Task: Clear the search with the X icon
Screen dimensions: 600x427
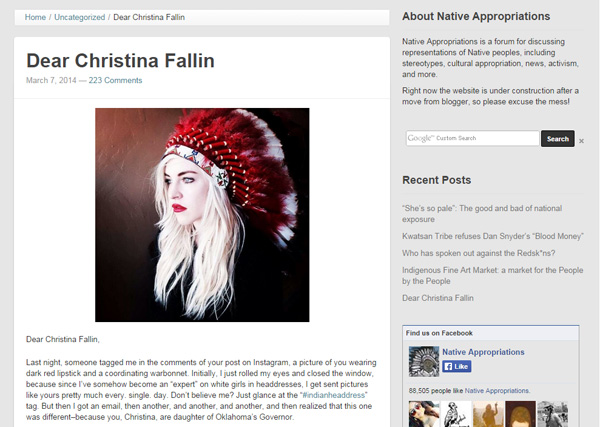Action: [581, 141]
